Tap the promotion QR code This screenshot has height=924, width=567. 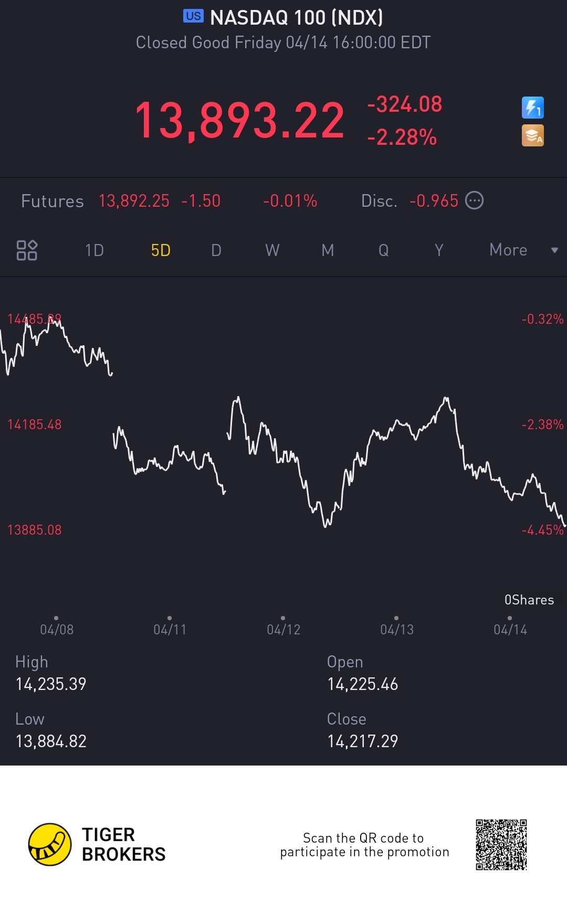point(501,844)
